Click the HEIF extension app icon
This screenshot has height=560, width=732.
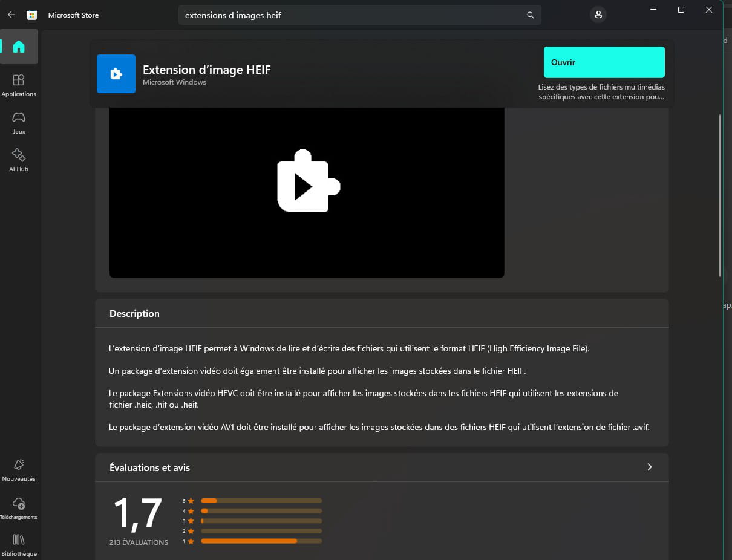click(116, 74)
